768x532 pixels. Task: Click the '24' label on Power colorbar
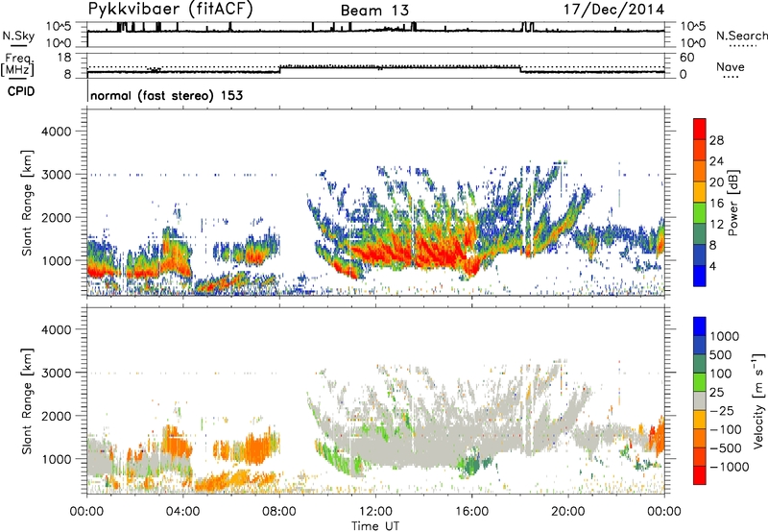tap(716, 161)
